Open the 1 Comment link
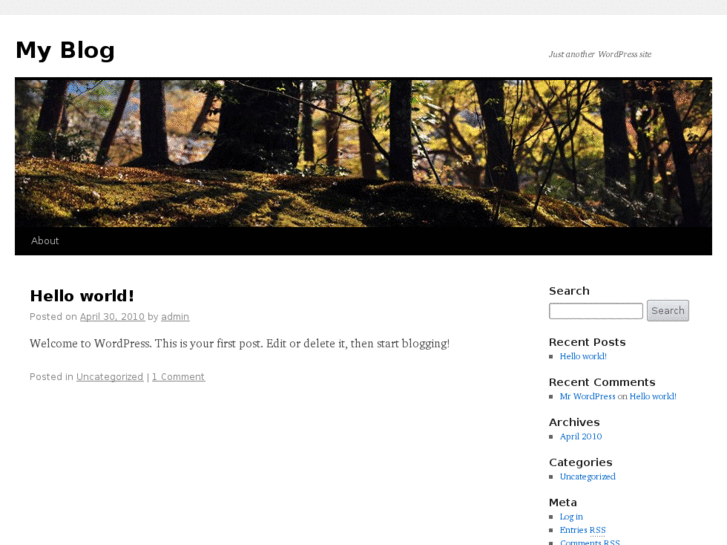 (x=179, y=377)
